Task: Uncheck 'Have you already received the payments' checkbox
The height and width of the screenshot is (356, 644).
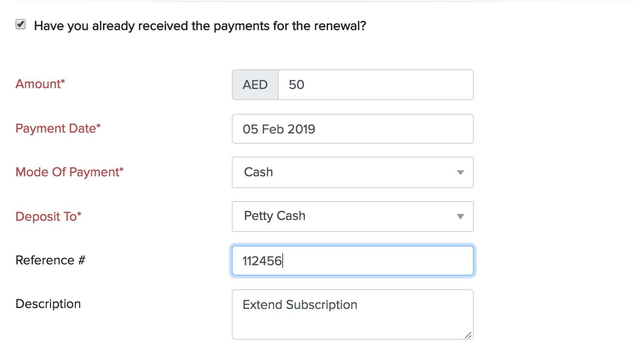Action: [20, 25]
